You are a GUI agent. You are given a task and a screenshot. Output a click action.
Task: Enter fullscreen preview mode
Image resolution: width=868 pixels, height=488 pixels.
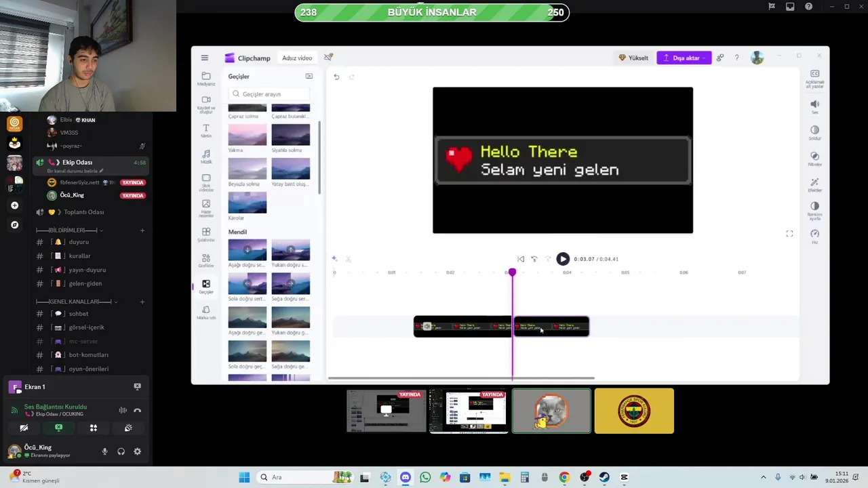789,233
